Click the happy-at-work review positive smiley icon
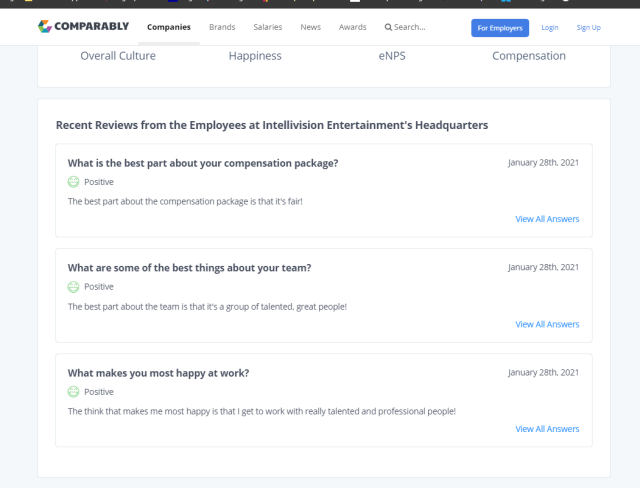This screenshot has width=640, height=488. click(x=73, y=392)
